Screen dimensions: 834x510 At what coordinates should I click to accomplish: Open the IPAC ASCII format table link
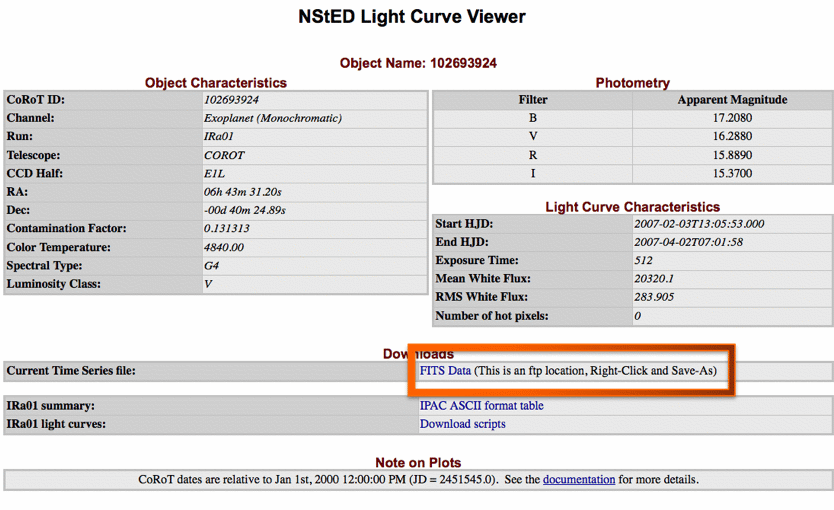(481, 406)
